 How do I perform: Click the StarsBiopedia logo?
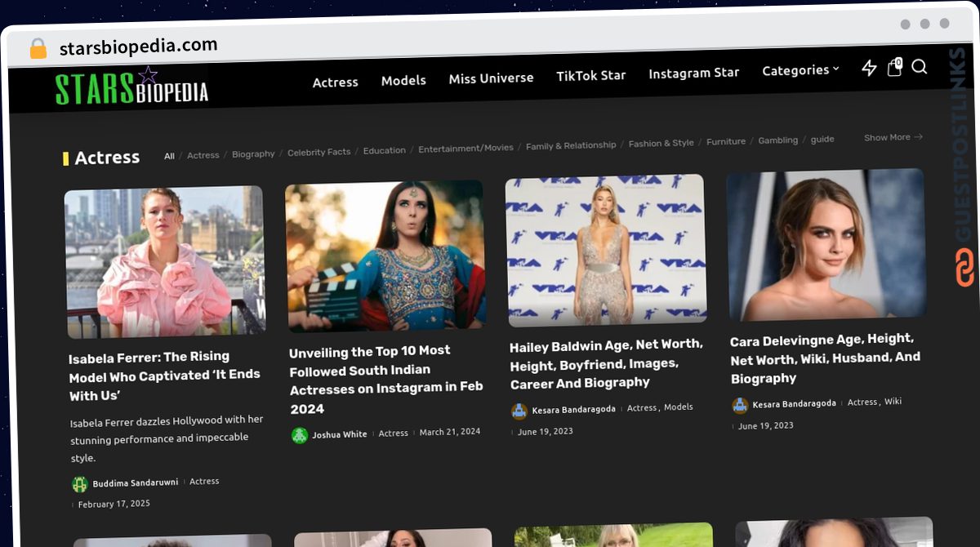tap(131, 87)
